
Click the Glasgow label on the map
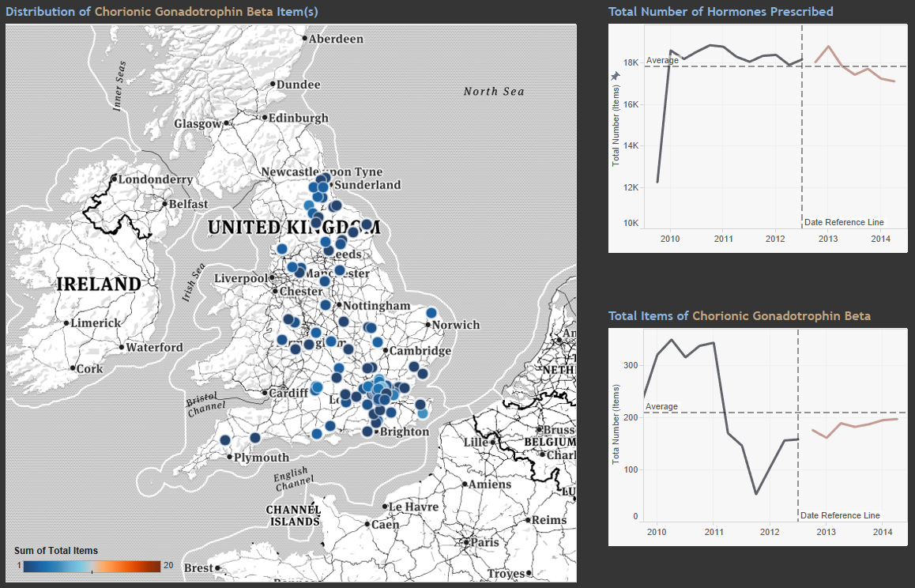tap(198, 124)
